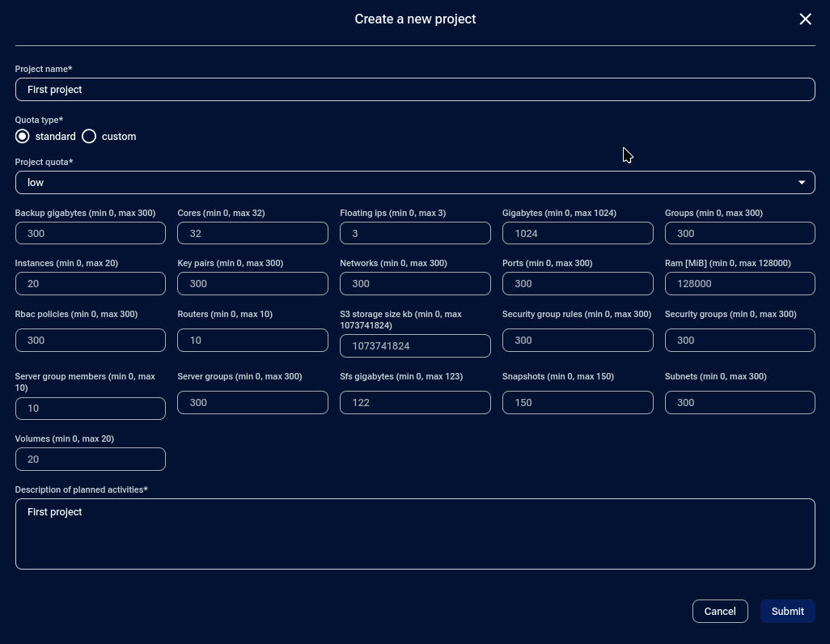Click the Backup gigabytes field

(x=91, y=234)
